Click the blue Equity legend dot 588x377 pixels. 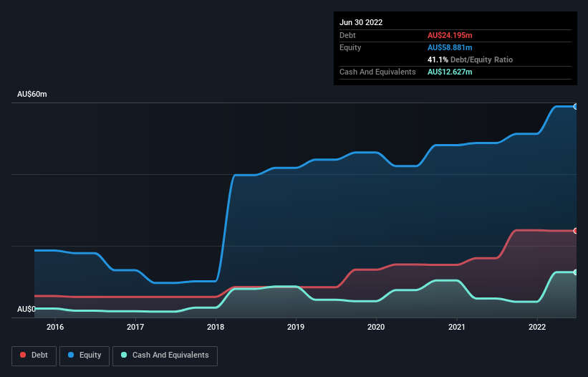coord(71,355)
